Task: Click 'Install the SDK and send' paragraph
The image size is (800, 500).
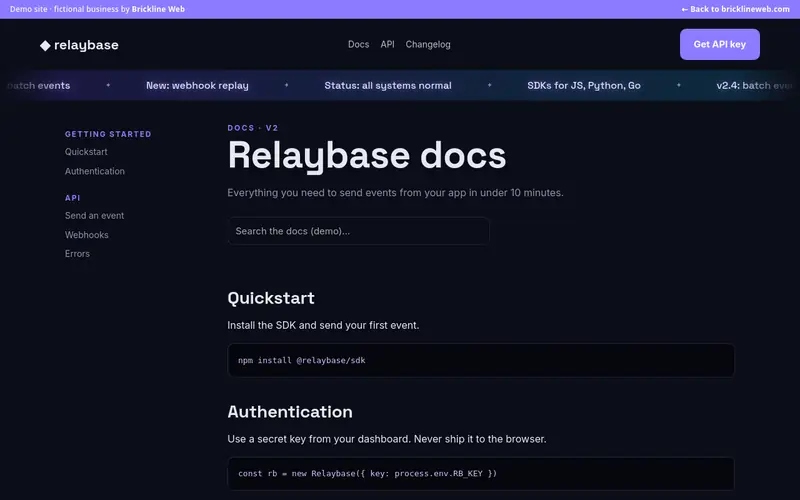Action: [x=323, y=325]
